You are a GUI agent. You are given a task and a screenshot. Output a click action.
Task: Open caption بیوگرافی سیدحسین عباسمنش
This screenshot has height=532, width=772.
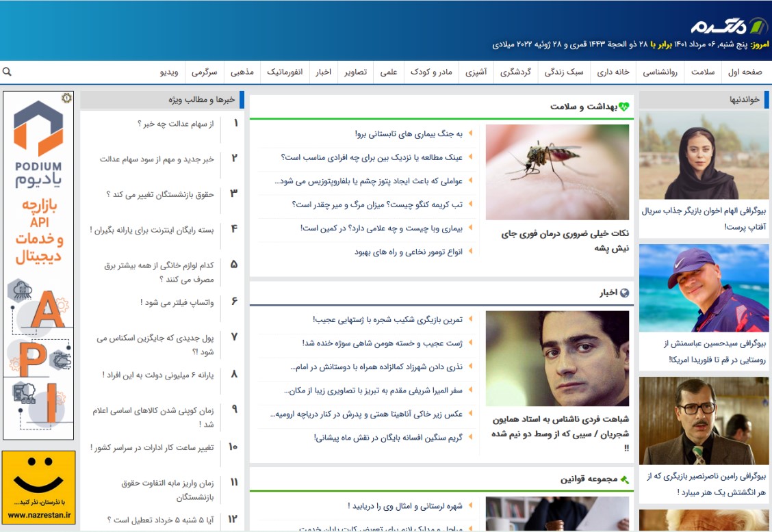pos(715,351)
